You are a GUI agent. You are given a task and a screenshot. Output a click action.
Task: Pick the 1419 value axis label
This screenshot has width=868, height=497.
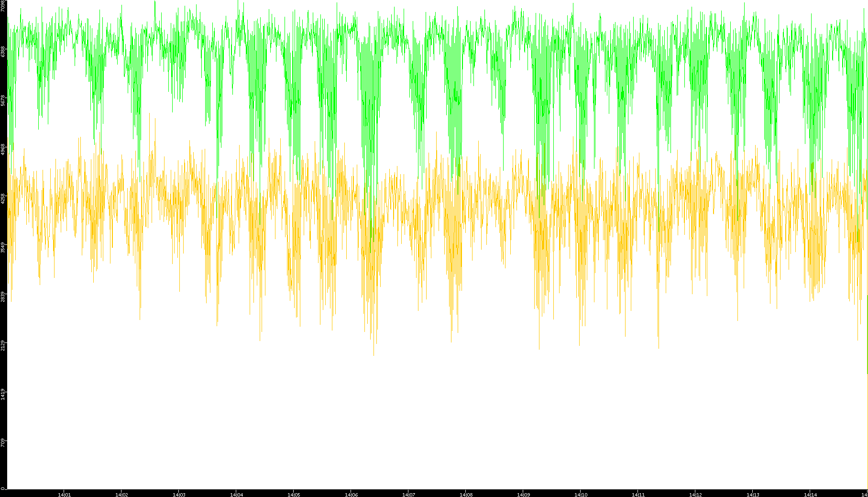coord(3,394)
